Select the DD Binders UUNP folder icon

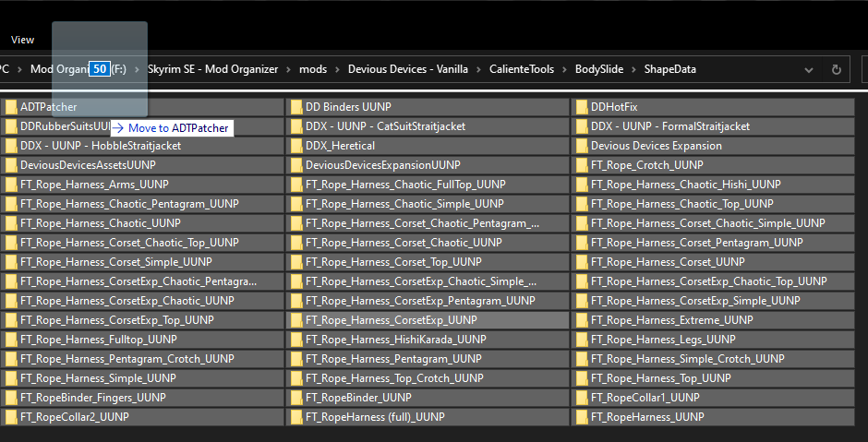(296, 107)
